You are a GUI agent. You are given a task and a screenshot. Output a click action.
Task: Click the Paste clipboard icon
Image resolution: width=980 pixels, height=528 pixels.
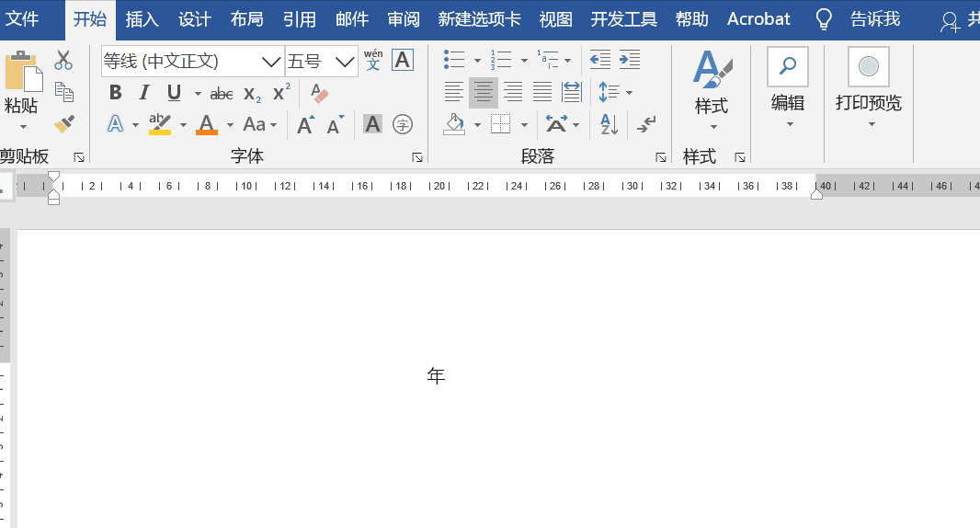[24, 71]
